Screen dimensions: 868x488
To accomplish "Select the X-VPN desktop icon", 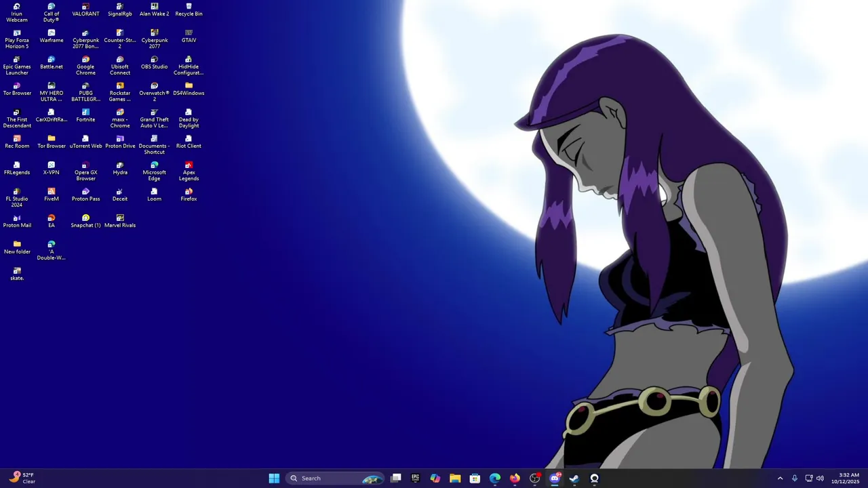I will pyautogui.click(x=52, y=168).
